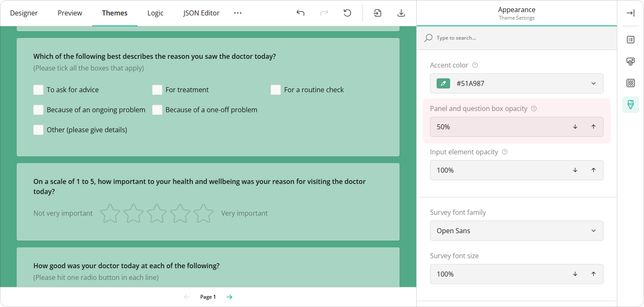Undo the last theme change
This screenshot has width=644, height=307.
300,13
